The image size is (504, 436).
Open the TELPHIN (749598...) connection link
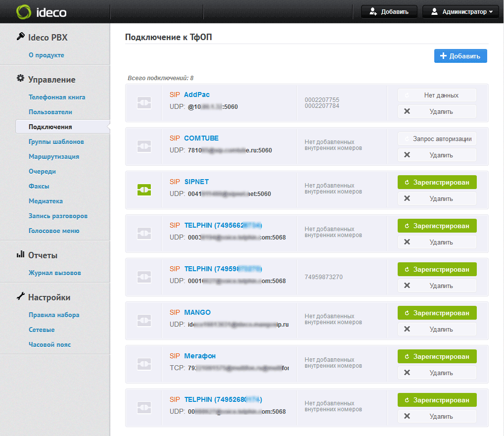coord(223,269)
